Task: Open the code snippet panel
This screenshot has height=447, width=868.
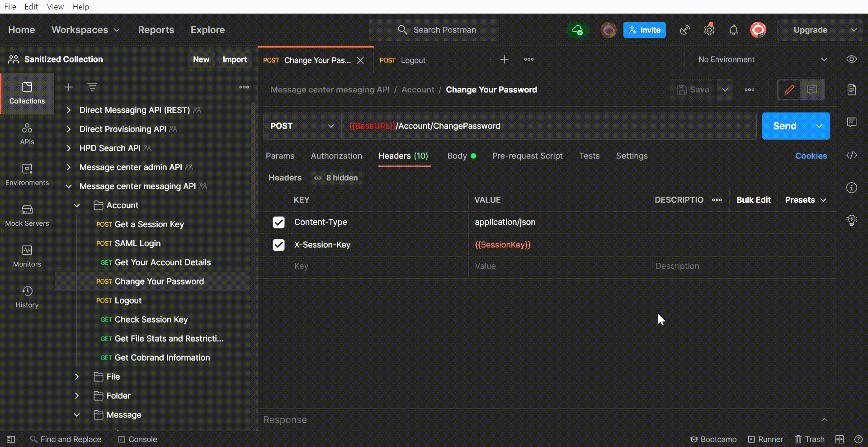Action: pos(852,155)
